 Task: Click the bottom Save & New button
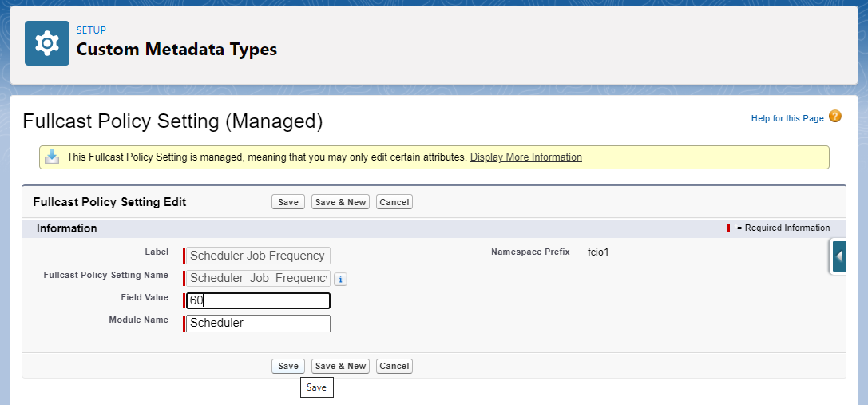click(340, 366)
